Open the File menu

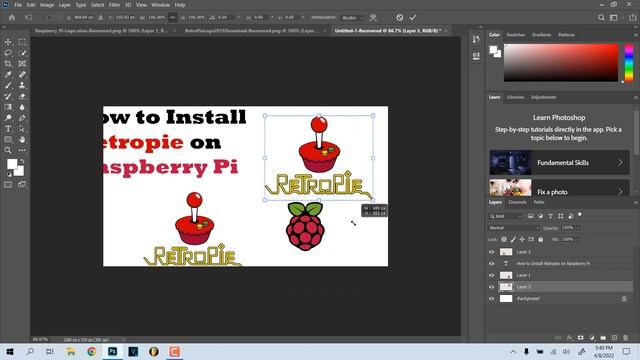18,5
